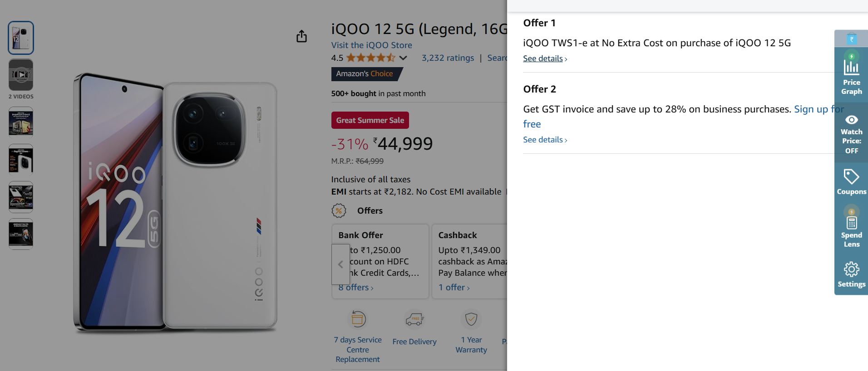868x371 pixels.
Task: Open the 3,232 ratings link
Action: 448,58
